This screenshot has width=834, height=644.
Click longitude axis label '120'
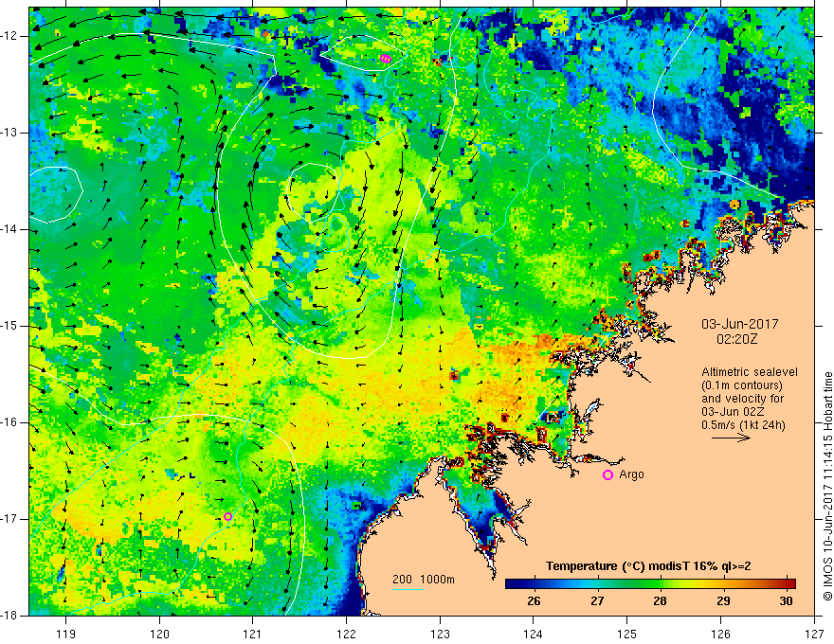point(159,634)
